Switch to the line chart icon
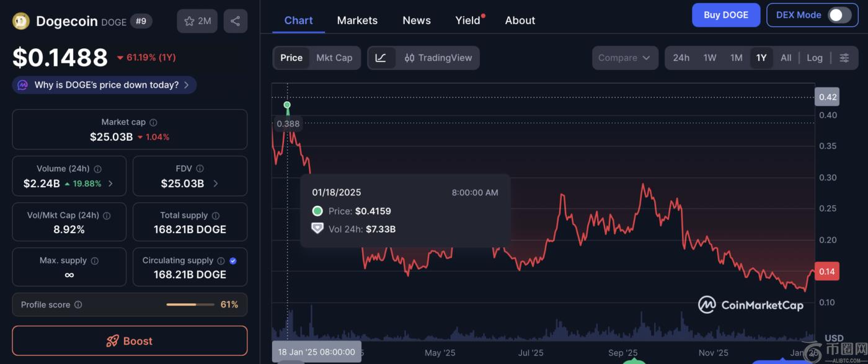 [x=381, y=58]
